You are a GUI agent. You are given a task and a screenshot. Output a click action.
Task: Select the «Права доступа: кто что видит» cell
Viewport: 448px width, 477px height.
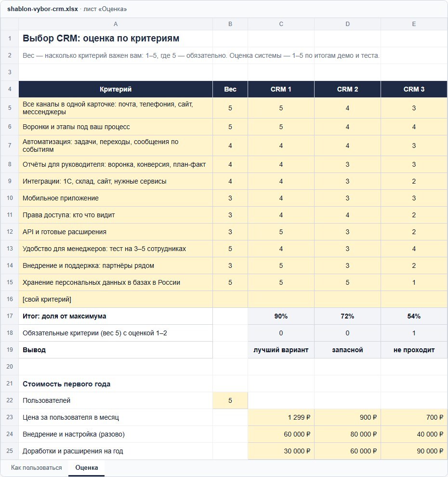pos(116,215)
